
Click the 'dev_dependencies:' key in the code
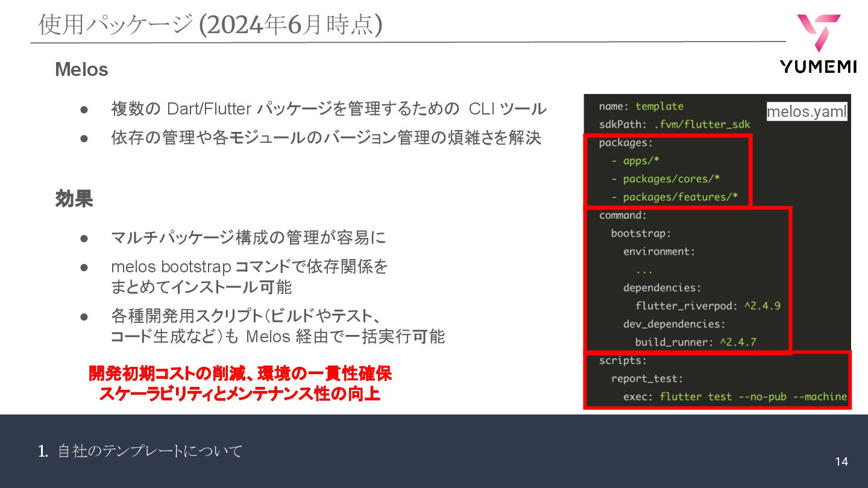675,324
